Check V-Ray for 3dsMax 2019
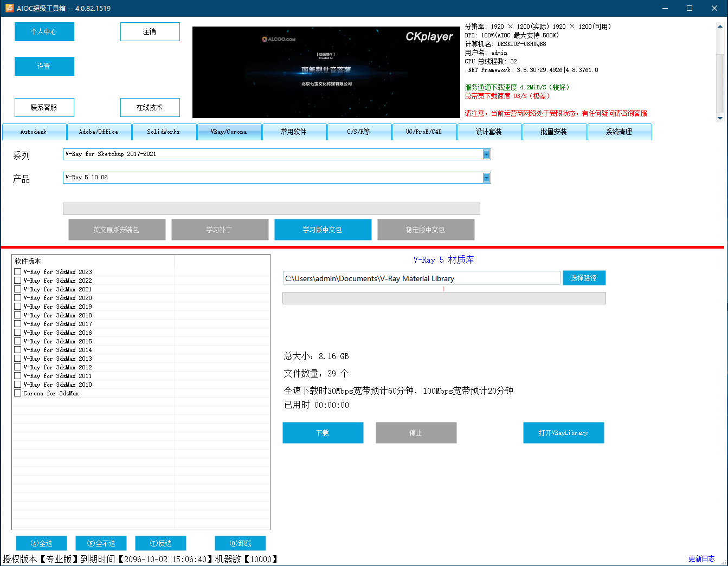Image resolution: width=728 pixels, height=566 pixels. click(18, 307)
